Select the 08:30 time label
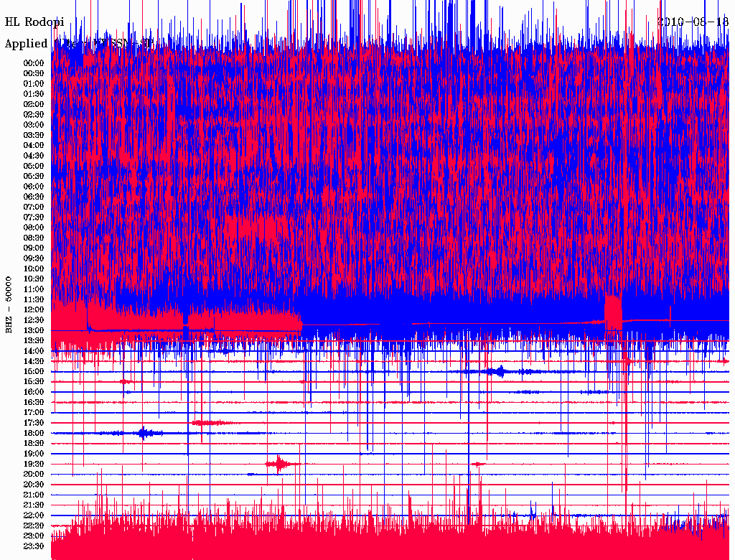 [33, 238]
